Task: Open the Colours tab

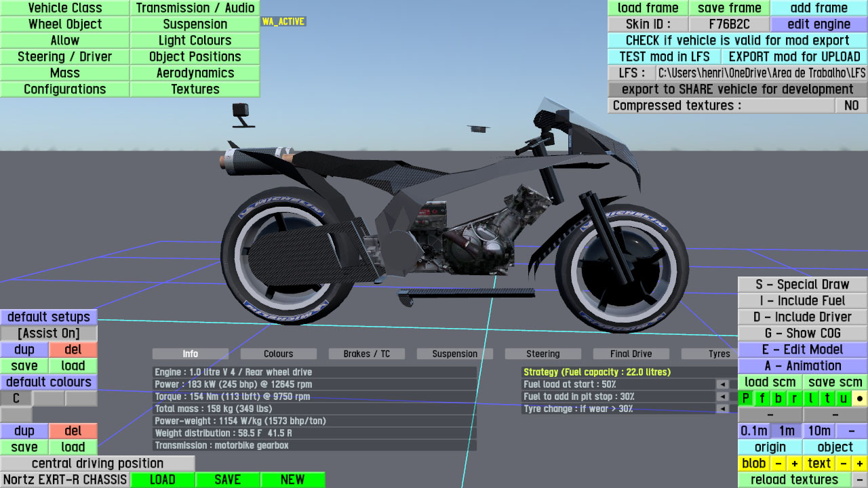Action: pyautogui.click(x=279, y=354)
